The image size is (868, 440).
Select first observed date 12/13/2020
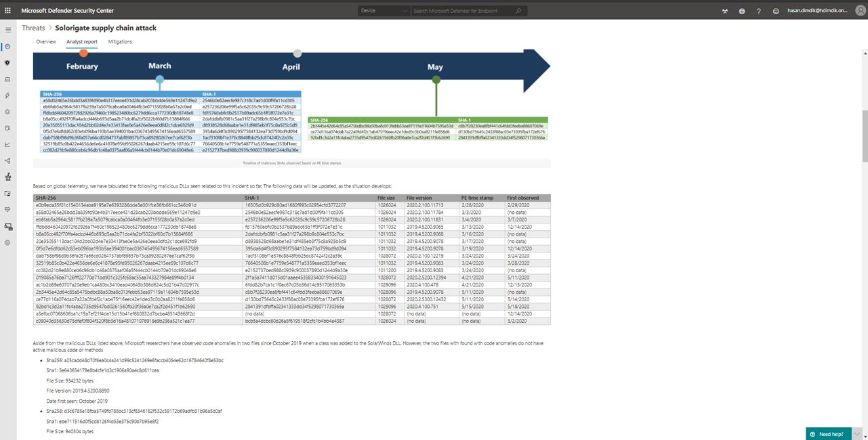518,285
